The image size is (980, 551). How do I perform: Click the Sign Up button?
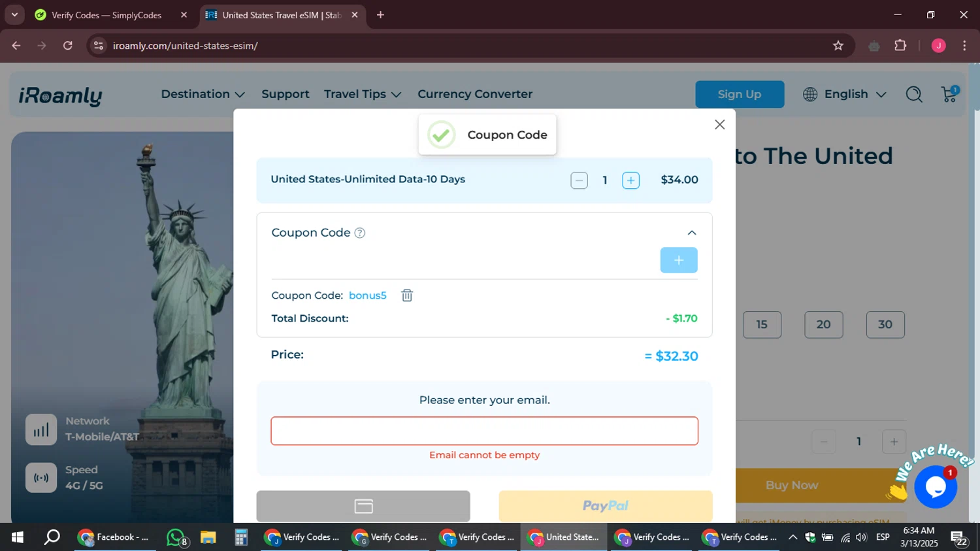pos(740,94)
